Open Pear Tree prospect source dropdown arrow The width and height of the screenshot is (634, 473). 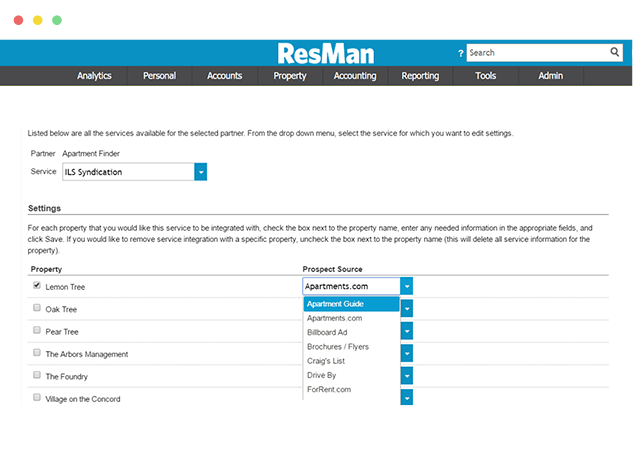click(407, 331)
